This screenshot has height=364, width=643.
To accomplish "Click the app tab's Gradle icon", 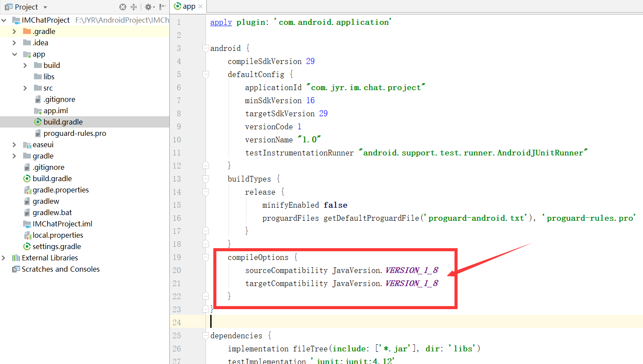I will pyautogui.click(x=178, y=7).
